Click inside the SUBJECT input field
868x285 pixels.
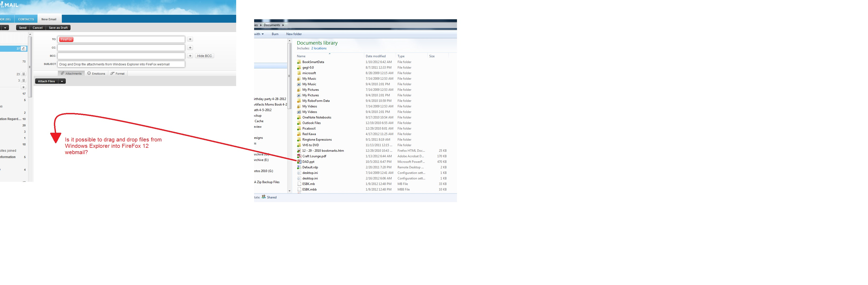point(121,64)
